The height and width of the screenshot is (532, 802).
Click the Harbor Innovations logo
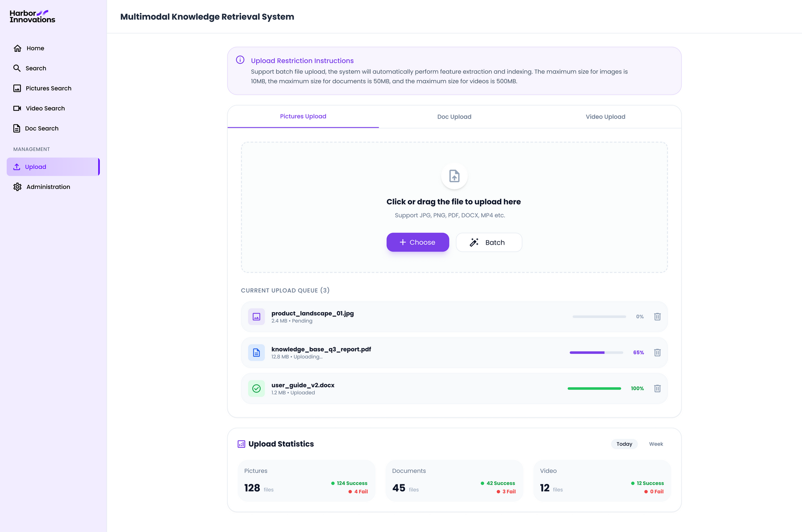click(33, 16)
